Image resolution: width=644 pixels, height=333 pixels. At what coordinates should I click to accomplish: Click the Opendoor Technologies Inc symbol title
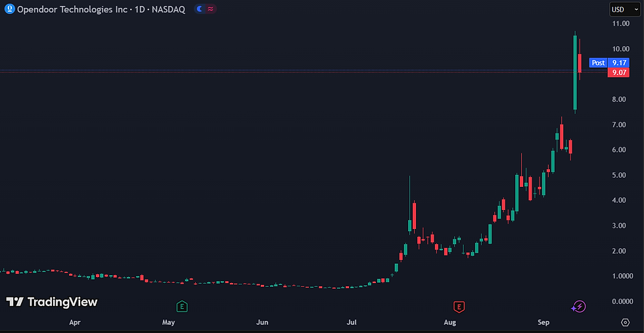72,9
